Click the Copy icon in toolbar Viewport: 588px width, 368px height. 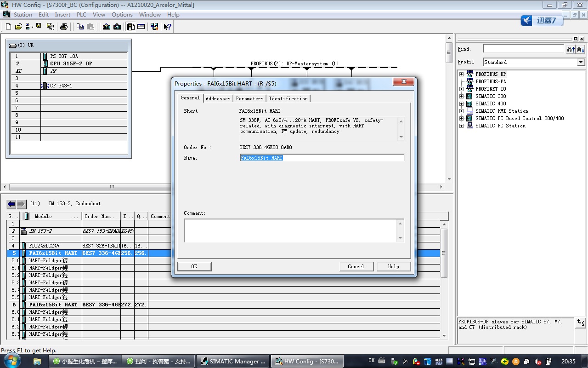coord(80,27)
